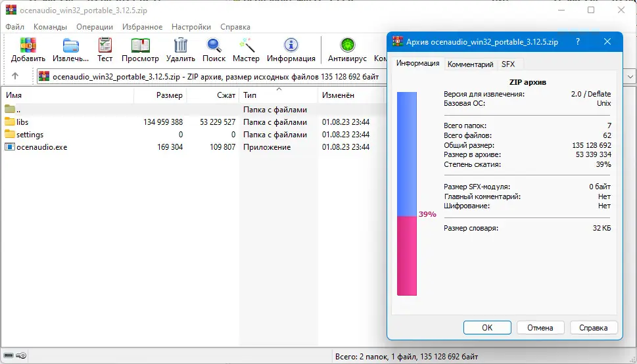Click the Размер словаря 32 КБ value

pos(602,228)
